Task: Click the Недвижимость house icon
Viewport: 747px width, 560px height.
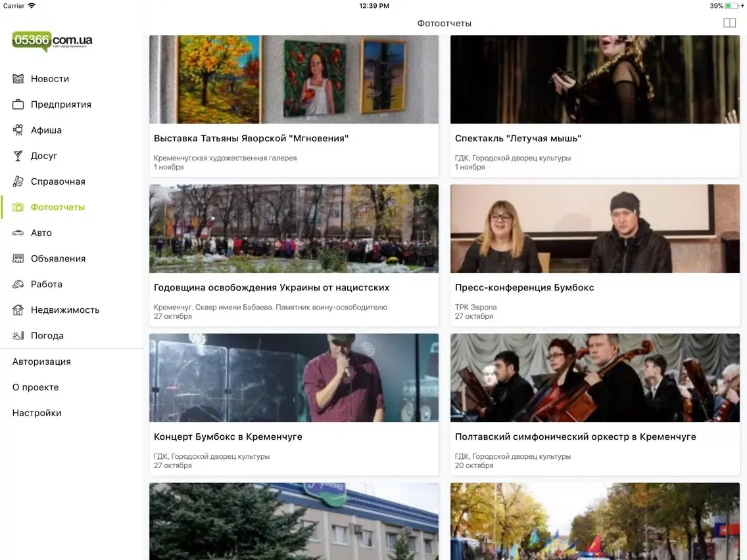Action: tap(18, 310)
